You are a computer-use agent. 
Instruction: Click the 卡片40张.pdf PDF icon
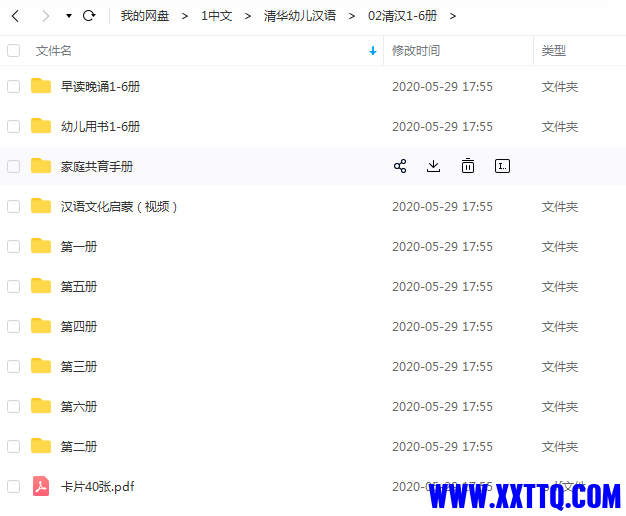(x=41, y=486)
